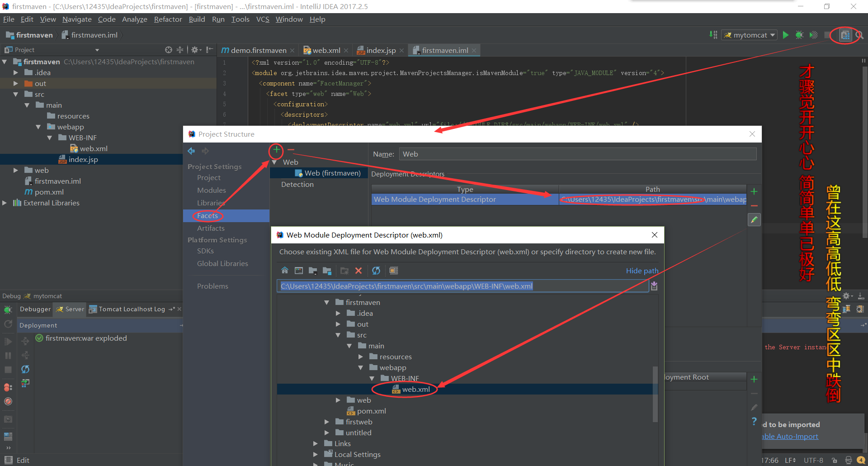Open Global Libraries settings
868x466 pixels.
(222, 263)
